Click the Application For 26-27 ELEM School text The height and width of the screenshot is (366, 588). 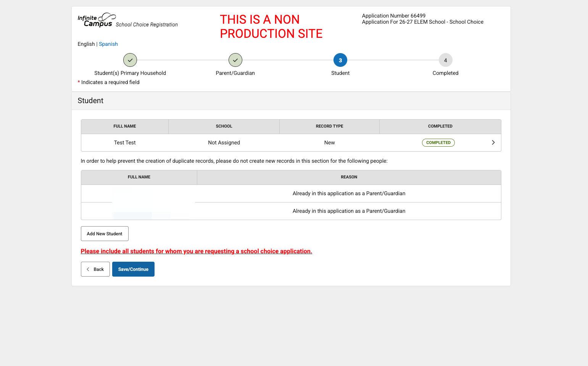[x=423, y=22]
